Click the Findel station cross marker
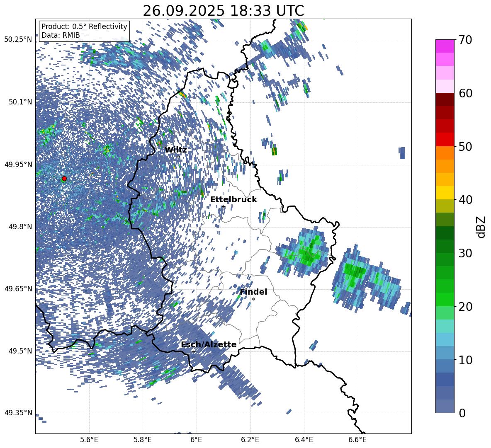491x448 pixels. [253, 299]
